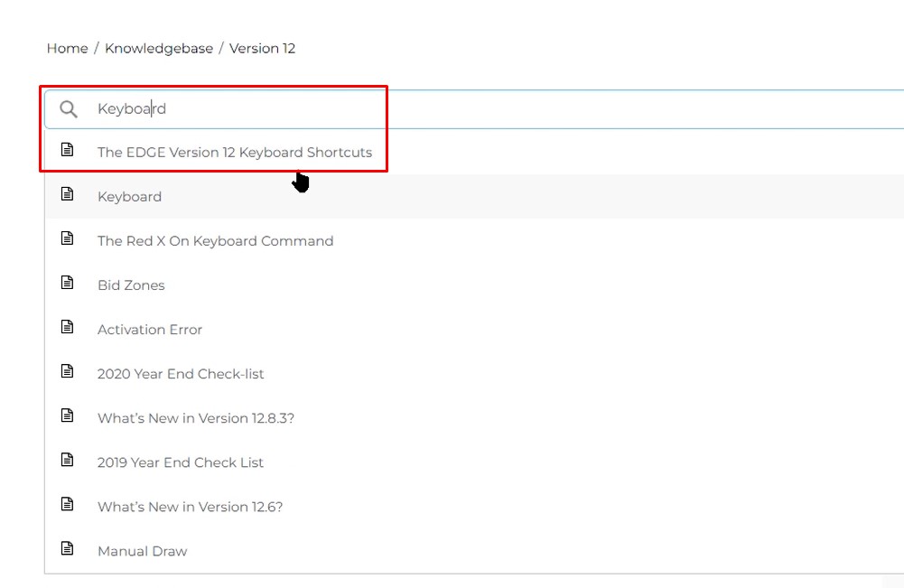The image size is (904, 588).
Task: Click document icon beside 2019 Year End
Action: pyautogui.click(x=67, y=460)
